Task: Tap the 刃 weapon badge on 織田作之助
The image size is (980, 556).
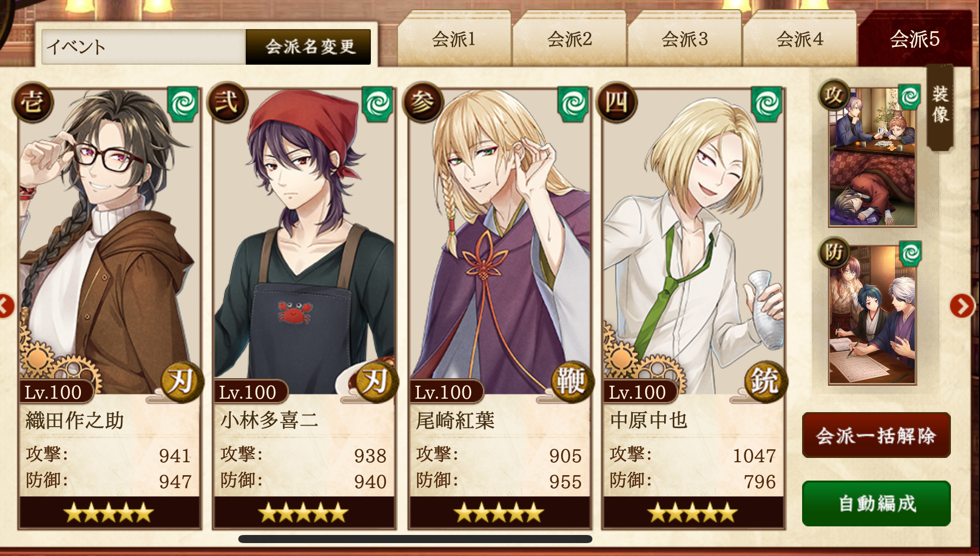Action: point(182,383)
